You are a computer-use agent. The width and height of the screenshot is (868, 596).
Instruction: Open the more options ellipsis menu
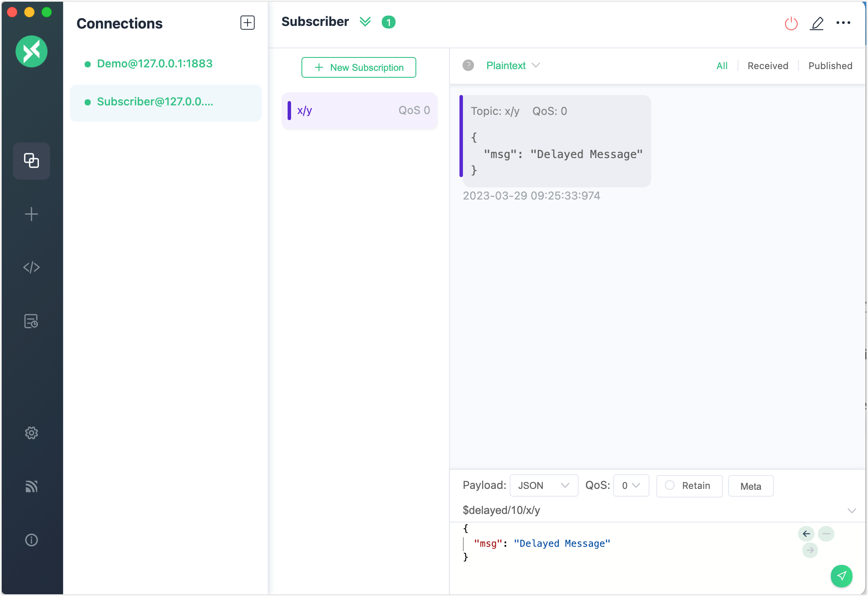843,23
